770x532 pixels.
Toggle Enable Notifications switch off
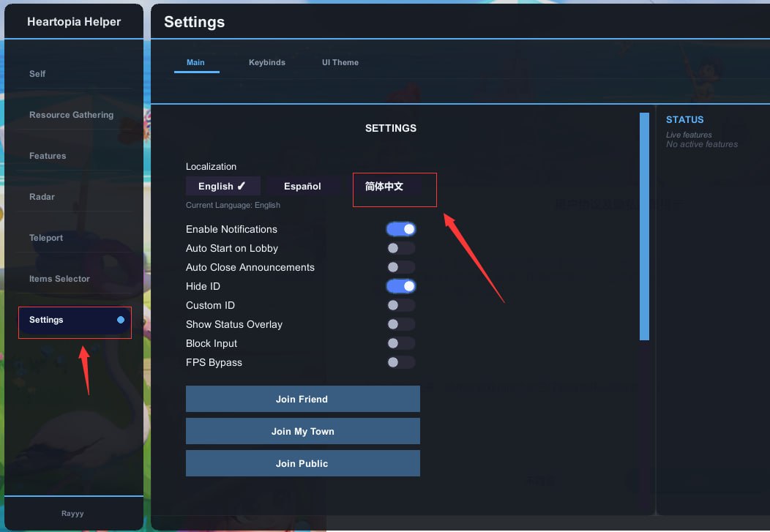pyautogui.click(x=401, y=229)
